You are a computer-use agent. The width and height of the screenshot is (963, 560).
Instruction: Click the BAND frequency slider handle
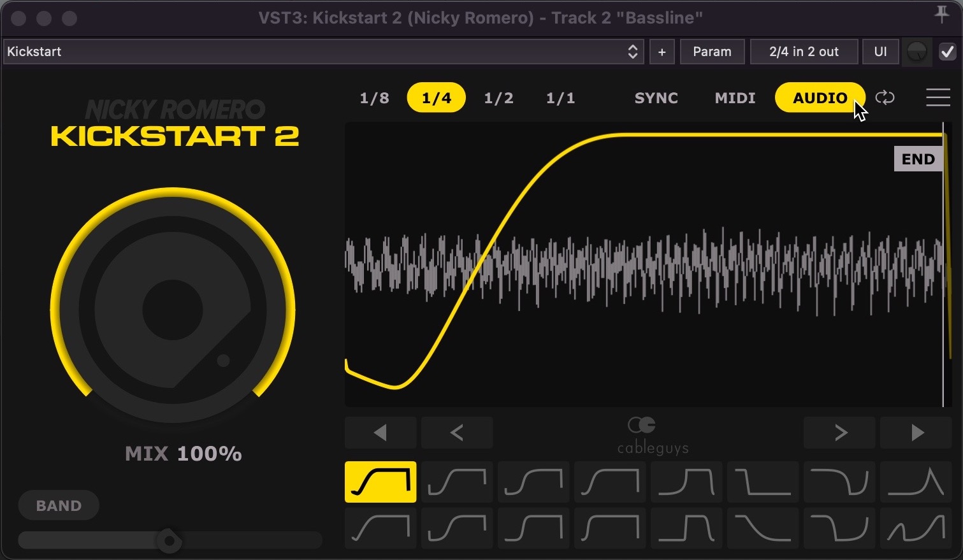169,541
